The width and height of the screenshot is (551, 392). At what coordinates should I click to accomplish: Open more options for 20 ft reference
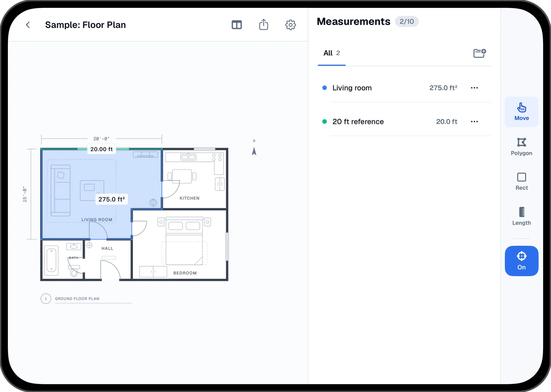474,121
